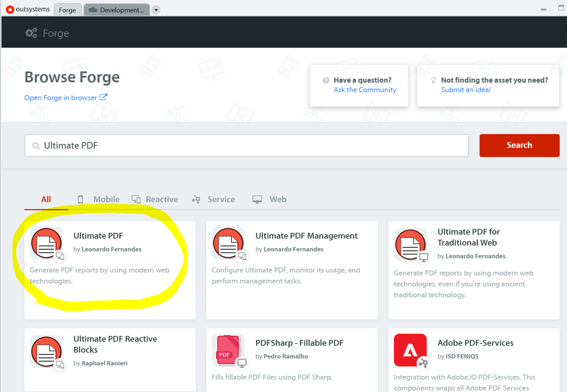Screen dimensions: 567x392
Task: Click the magnifier icon in search box
Action: click(36, 146)
